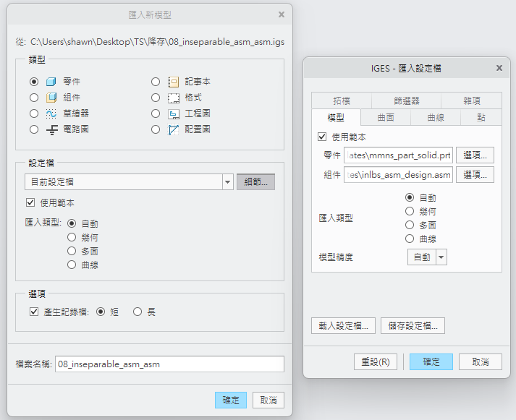
Task: Click the 記事本 (Notebook) type icon
Action: pyautogui.click(x=173, y=82)
